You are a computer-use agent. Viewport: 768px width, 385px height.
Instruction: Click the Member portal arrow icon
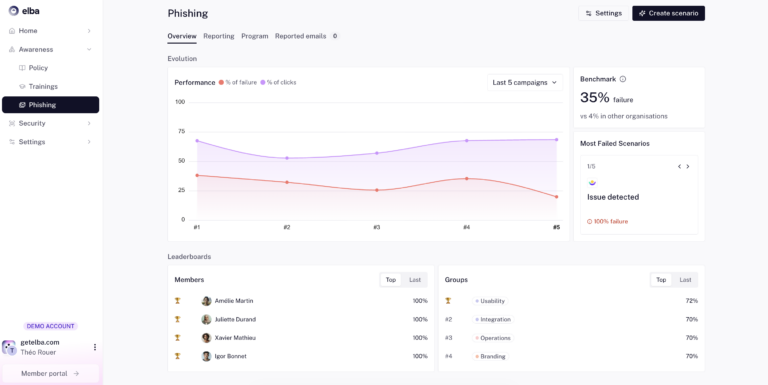click(76, 374)
